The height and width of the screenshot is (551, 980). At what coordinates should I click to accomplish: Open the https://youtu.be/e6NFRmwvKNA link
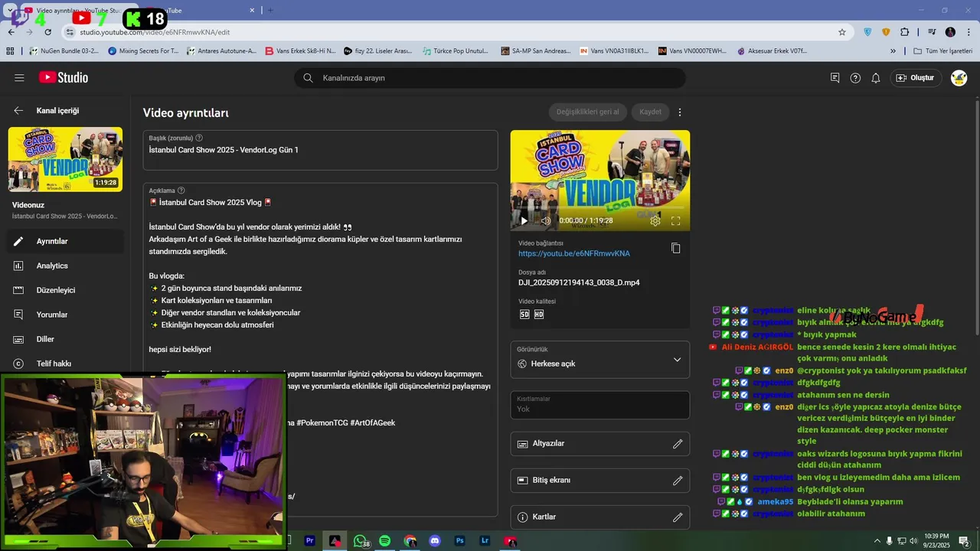click(x=574, y=253)
